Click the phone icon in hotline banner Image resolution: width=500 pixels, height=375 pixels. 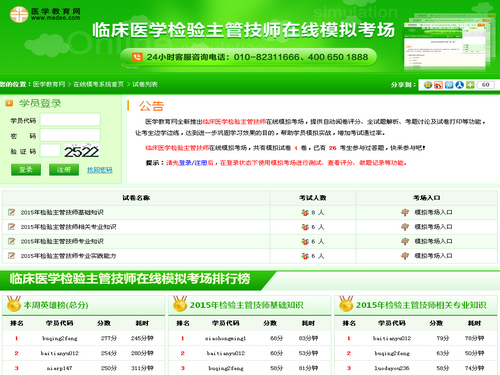coord(137,57)
